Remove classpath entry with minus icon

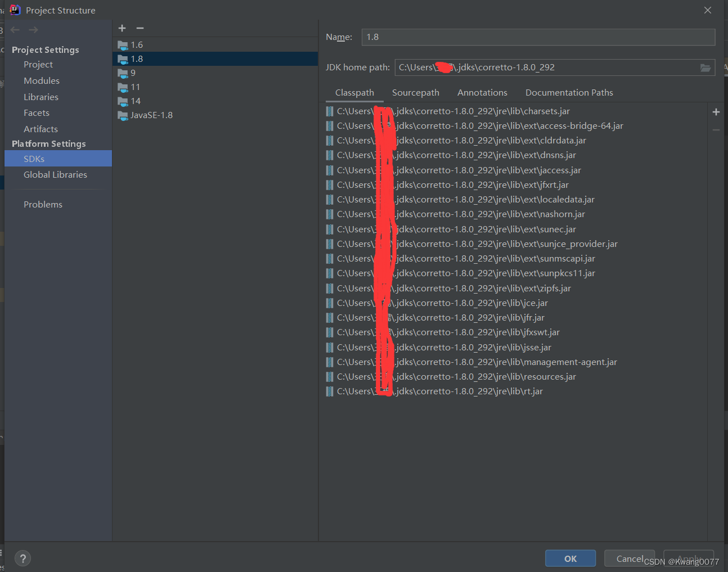(716, 130)
